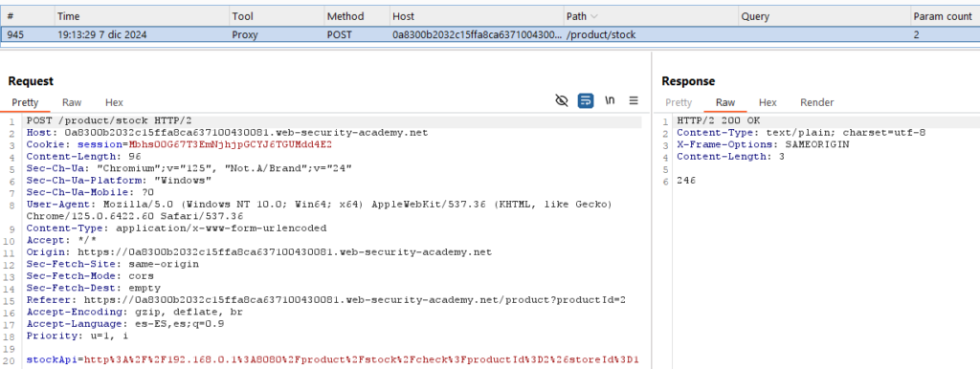Toggle hide non-printable characters eye icon
The height and width of the screenshot is (369, 980).
pyautogui.click(x=562, y=100)
